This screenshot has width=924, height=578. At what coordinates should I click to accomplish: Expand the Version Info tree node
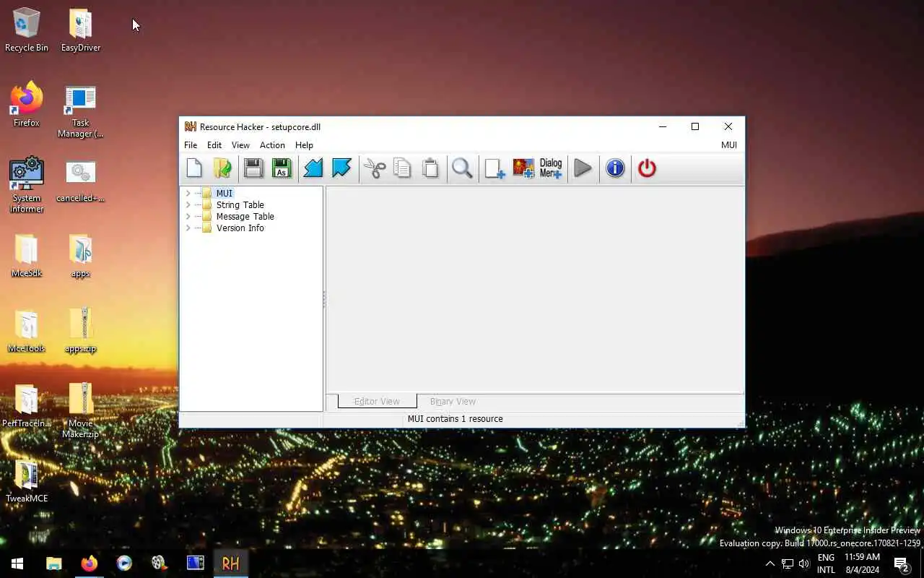pos(188,228)
